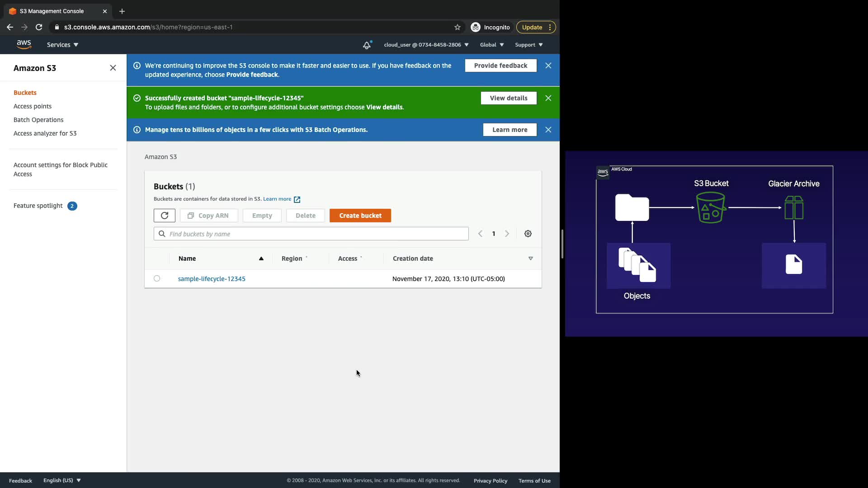Open the cloud_user account dropdown
868x488 pixels.
click(426, 45)
